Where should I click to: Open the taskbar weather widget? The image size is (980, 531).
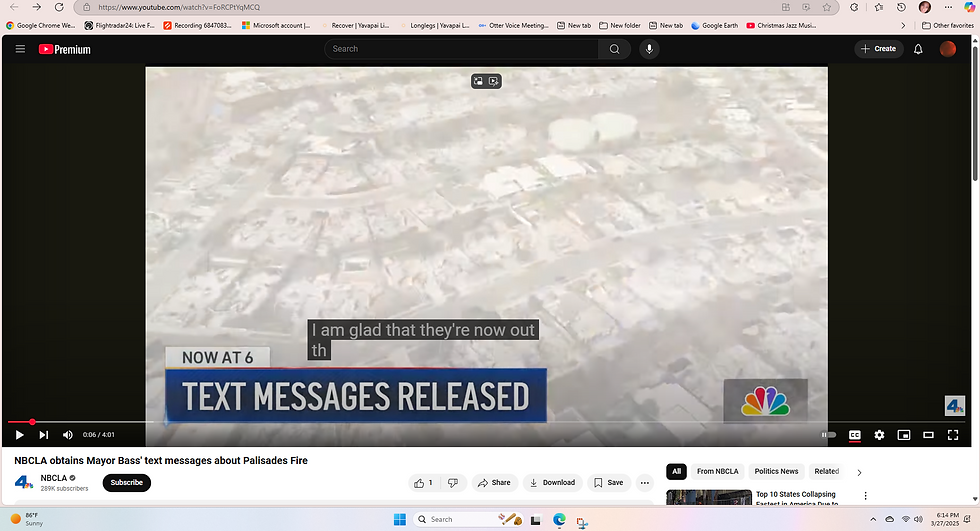(x=26, y=519)
